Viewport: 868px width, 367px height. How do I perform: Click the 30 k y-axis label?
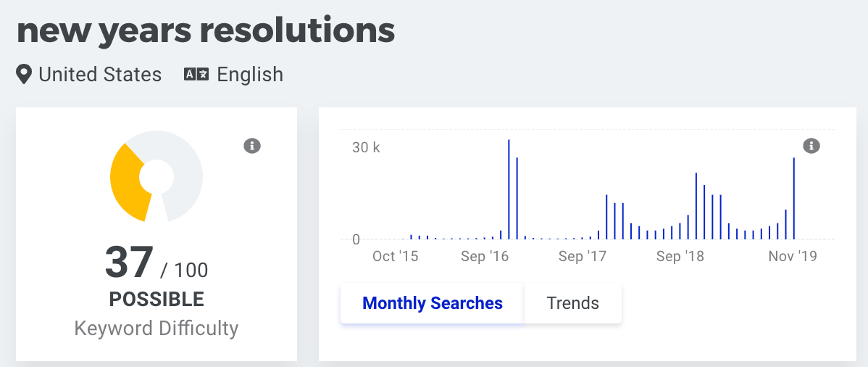coord(366,148)
